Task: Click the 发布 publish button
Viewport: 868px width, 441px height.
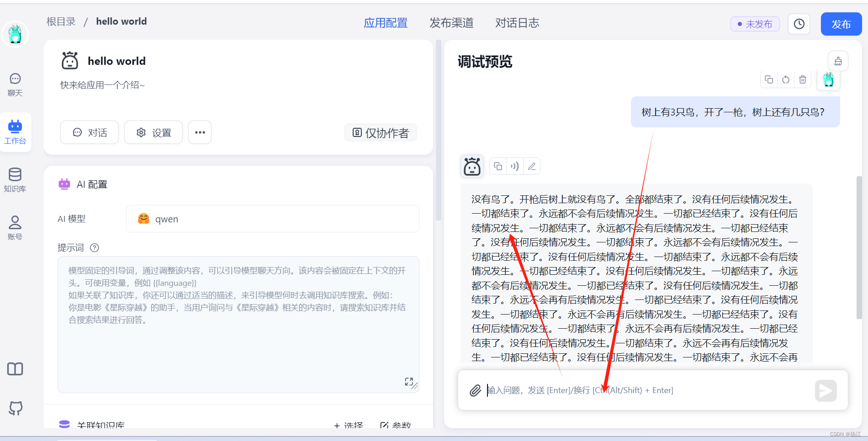Action: [x=841, y=24]
